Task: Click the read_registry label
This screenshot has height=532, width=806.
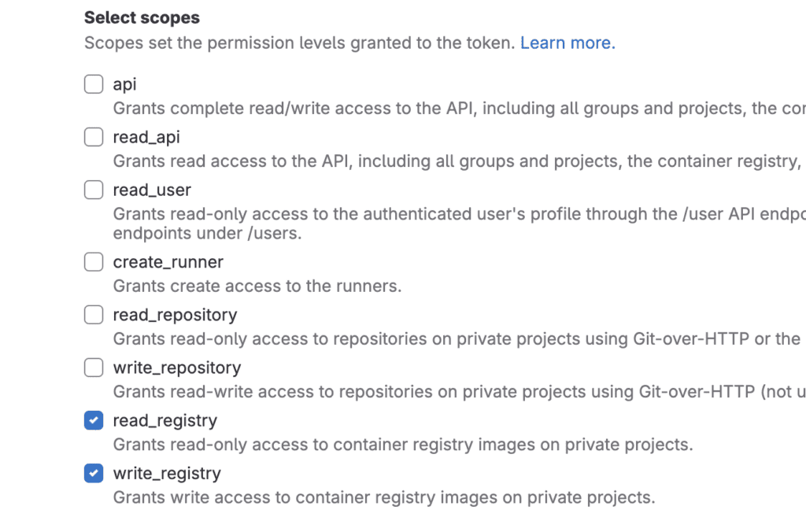Action: [164, 420]
